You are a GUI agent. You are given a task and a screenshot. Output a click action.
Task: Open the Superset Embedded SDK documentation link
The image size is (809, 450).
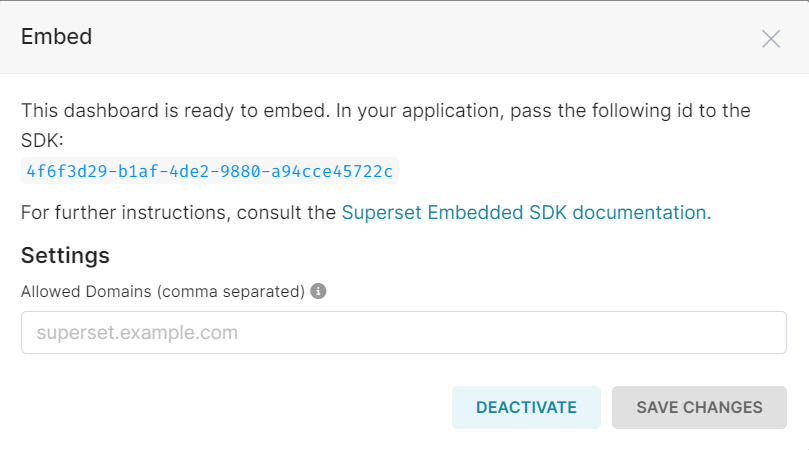(526, 212)
